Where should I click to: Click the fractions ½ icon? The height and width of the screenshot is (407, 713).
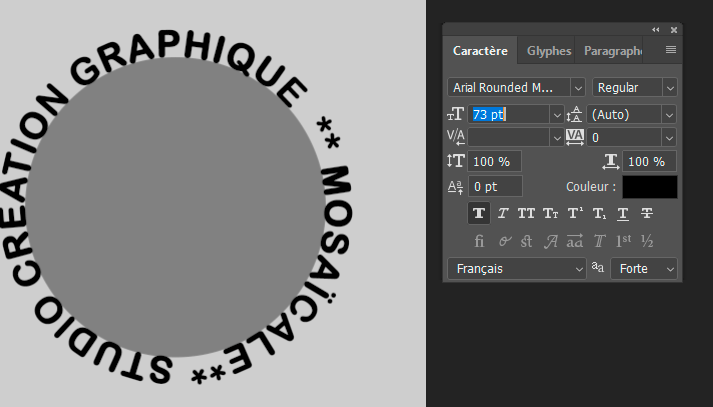[x=647, y=241]
